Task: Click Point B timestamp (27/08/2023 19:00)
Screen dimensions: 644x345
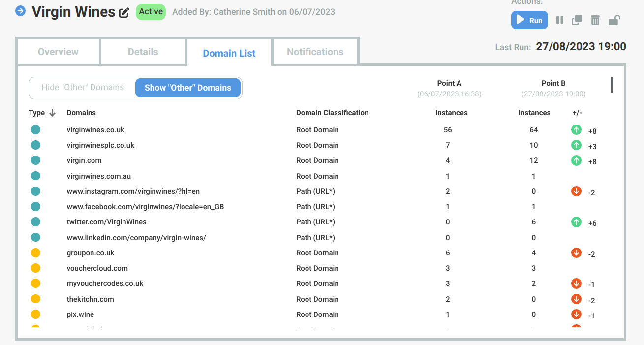Action: (x=553, y=94)
